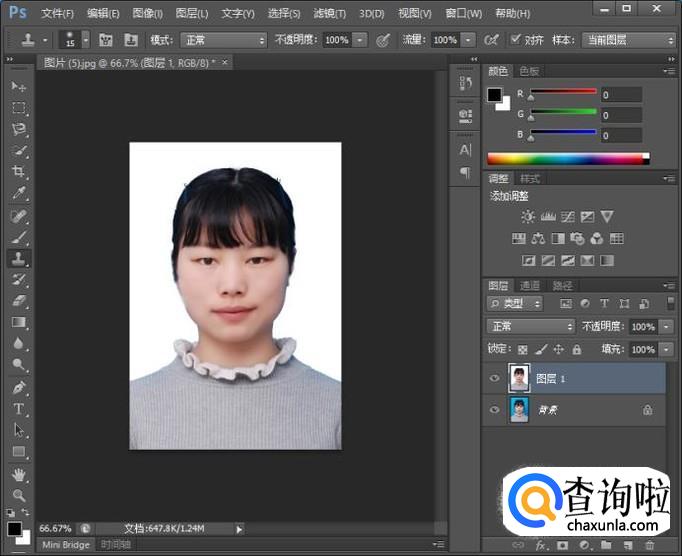Toggle visibility of 背景 layer
682x556 pixels.
[x=493, y=410]
